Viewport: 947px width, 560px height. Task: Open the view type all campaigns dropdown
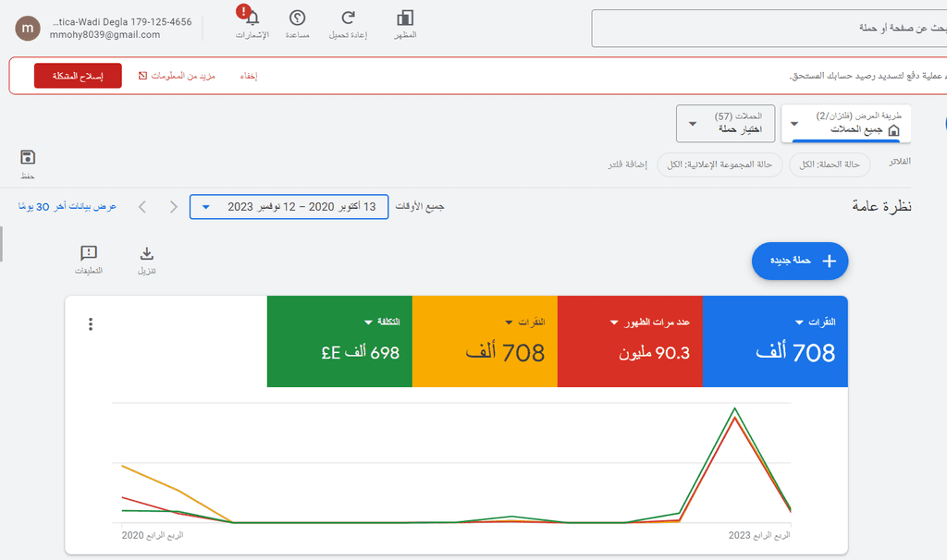(x=845, y=123)
